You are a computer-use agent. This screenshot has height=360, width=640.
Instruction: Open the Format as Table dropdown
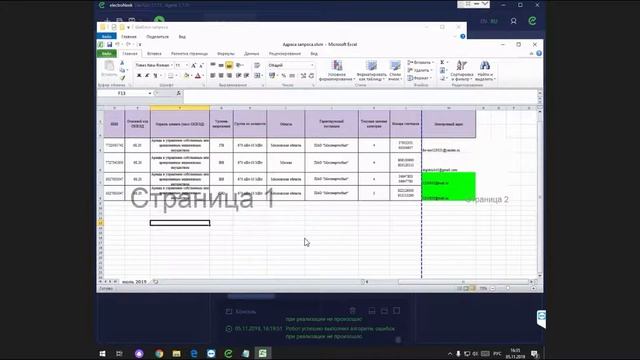tap(371, 71)
